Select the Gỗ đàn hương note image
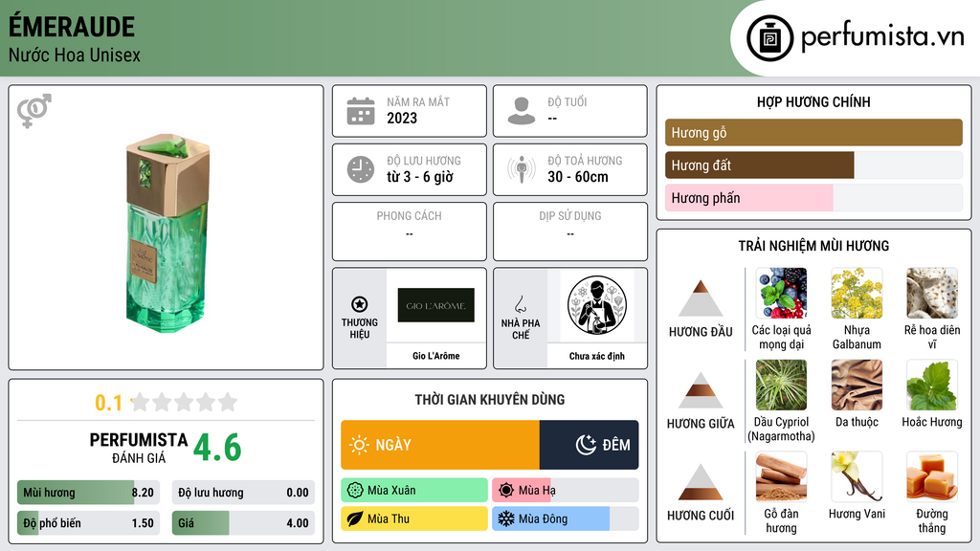The height and width of the screenshot is (551, 980). point(781,477)
